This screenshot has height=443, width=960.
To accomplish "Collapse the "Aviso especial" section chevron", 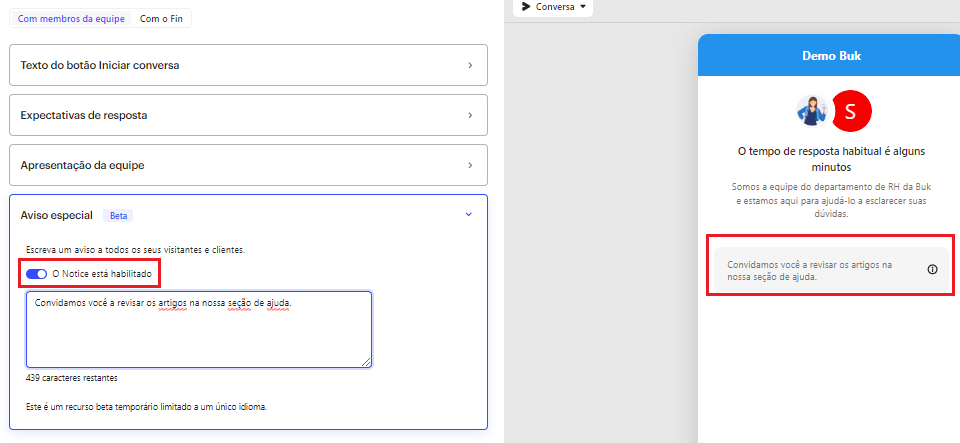I will point(469,214).
